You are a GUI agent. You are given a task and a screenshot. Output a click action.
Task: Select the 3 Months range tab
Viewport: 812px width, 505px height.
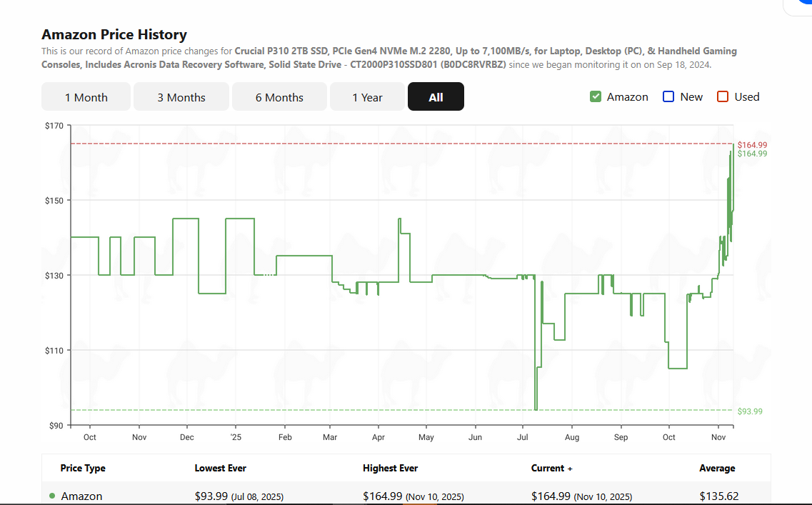coord(181,97)
